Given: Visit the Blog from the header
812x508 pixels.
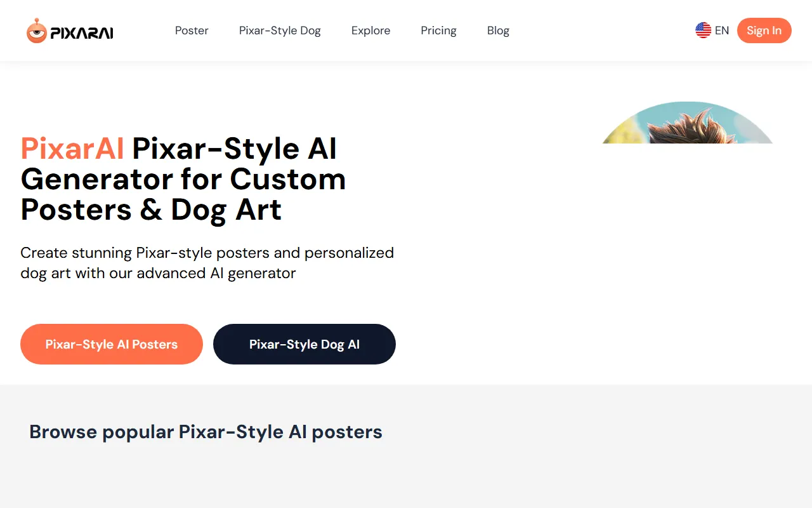Looking at the screenshot, I should click(x=498, y=30).
